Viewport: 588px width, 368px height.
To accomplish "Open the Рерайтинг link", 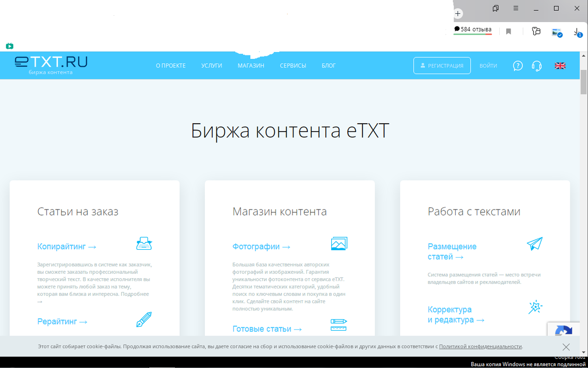I will (x=62, y=322).
